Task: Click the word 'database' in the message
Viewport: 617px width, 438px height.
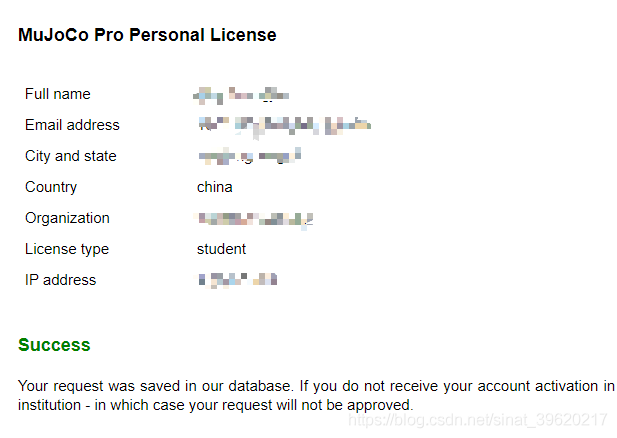Action: [260, 386]
